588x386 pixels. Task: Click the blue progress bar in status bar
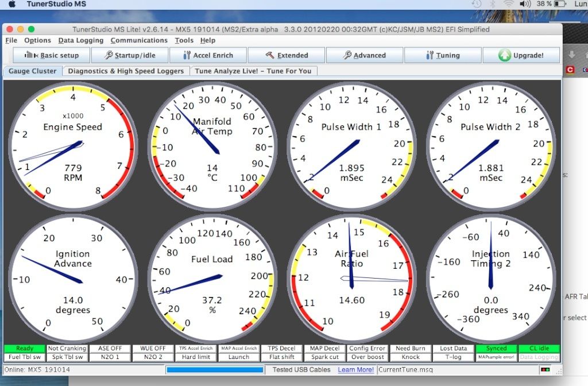215,370
